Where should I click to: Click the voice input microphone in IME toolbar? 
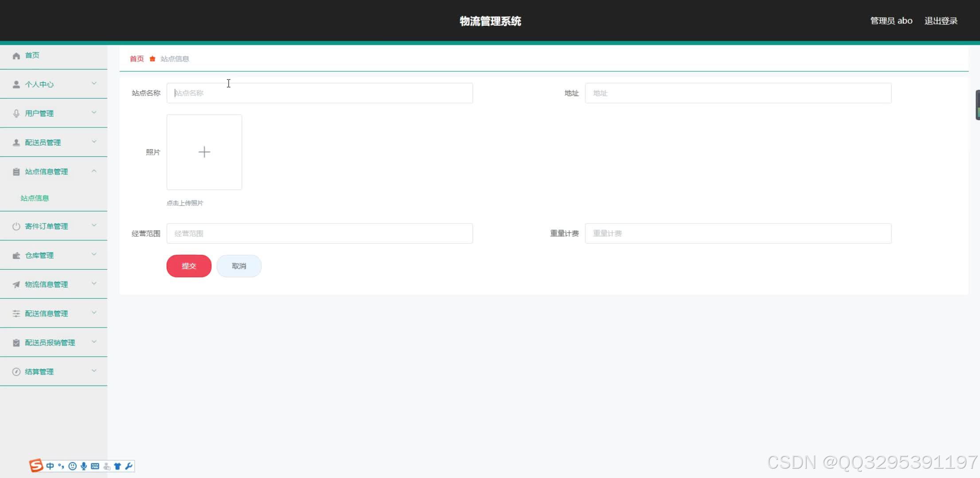point(84,466)
